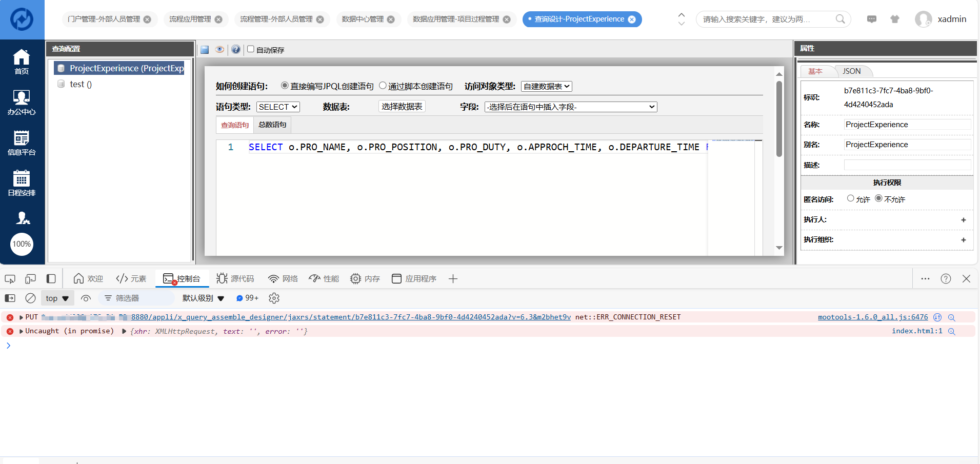Click the 选择数据表 button
This screenshot has width=980, height=464.
pos(402,106)
